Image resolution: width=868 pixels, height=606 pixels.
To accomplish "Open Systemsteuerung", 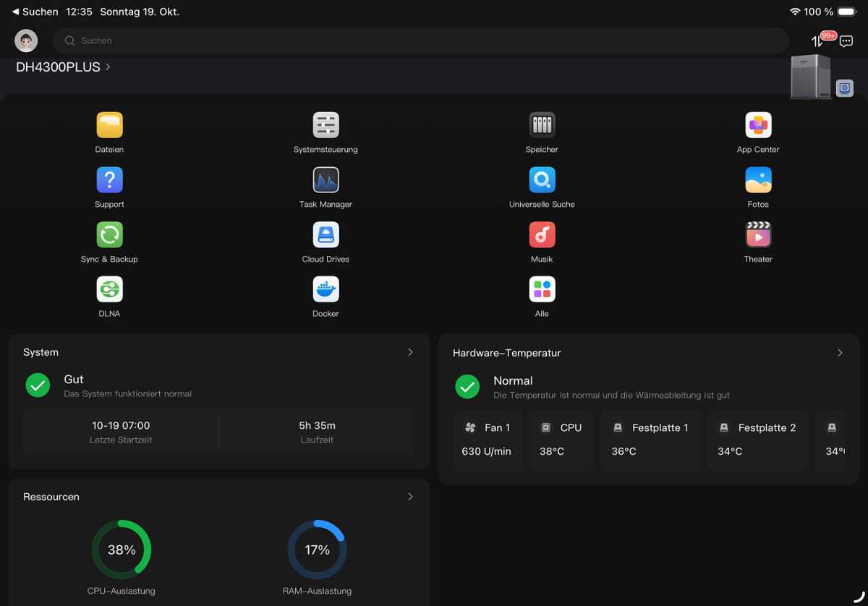I will pos(325,125).
